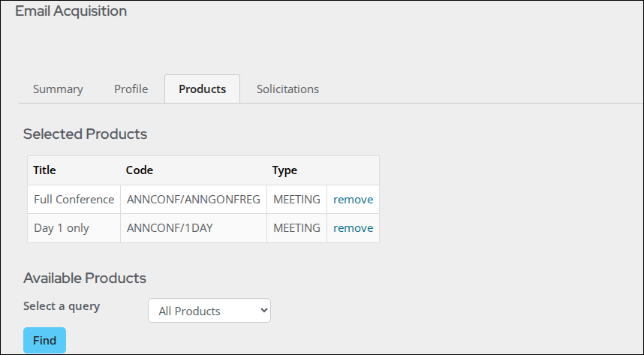Click MEETING type in Day 1 only row
644x355 pixels.
297,228
